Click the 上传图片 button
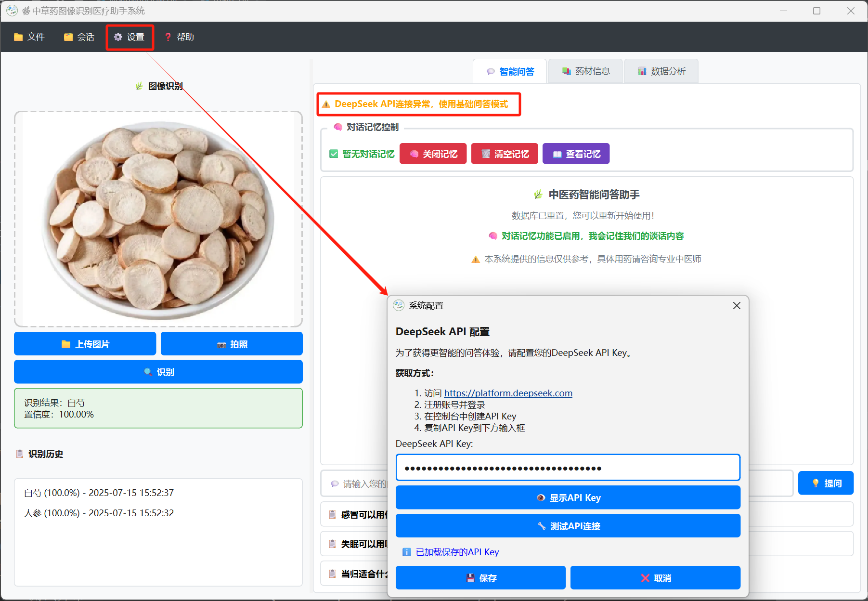The image size is (868, 601). [85, 344]
